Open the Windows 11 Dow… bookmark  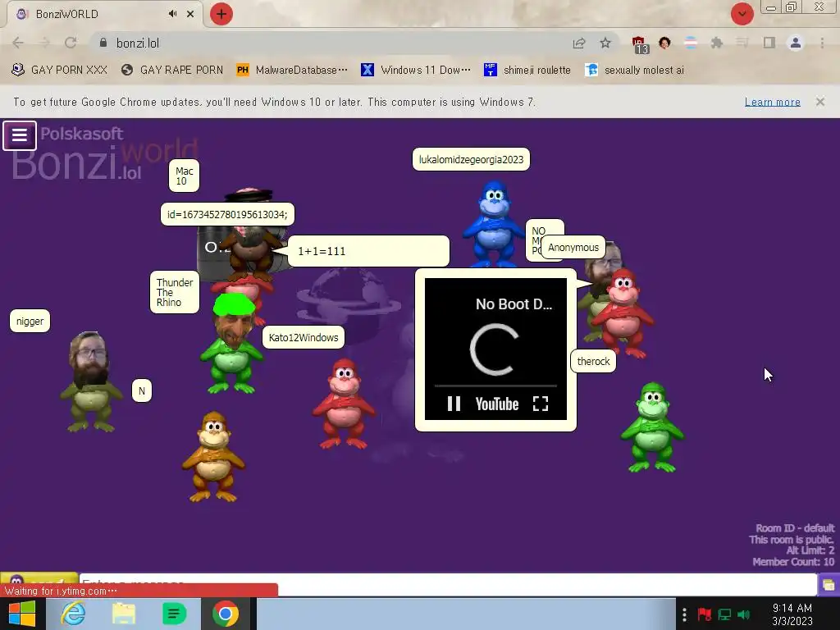[416, 71]
